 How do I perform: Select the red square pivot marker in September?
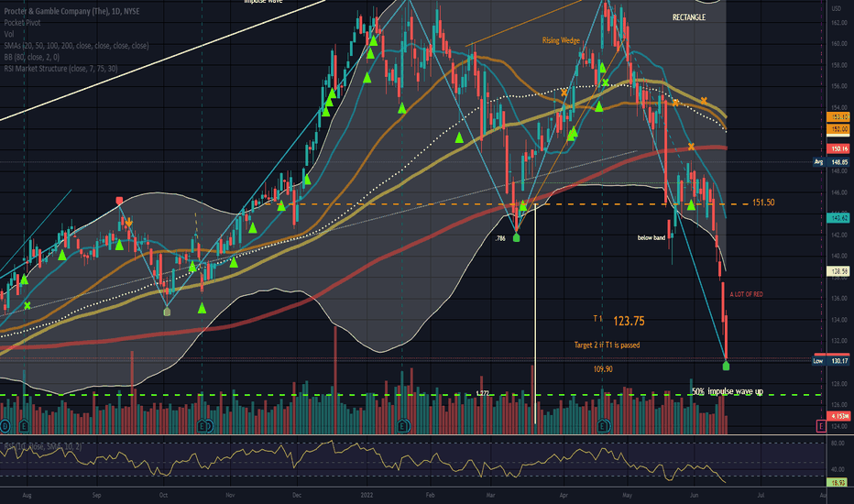(119, 201)
